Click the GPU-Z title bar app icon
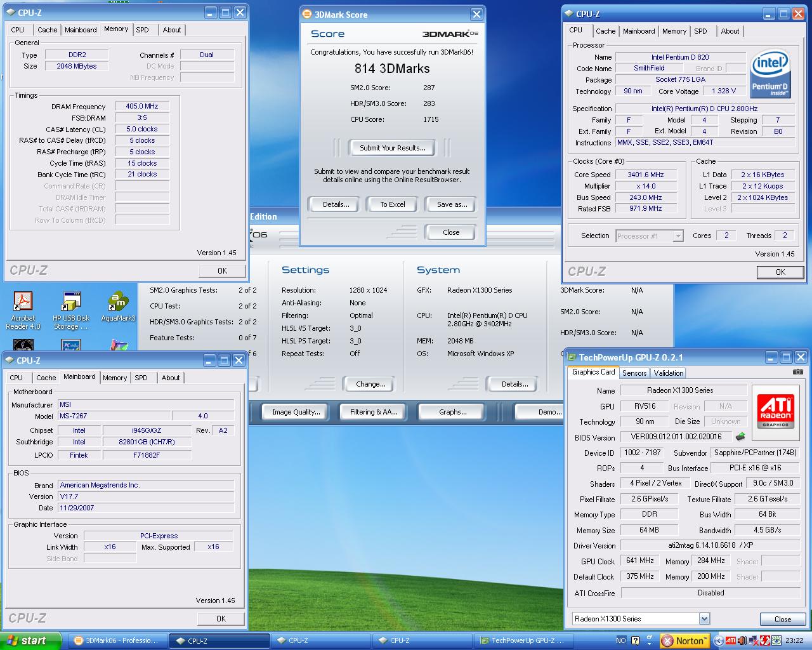 (x=571, y=357)
